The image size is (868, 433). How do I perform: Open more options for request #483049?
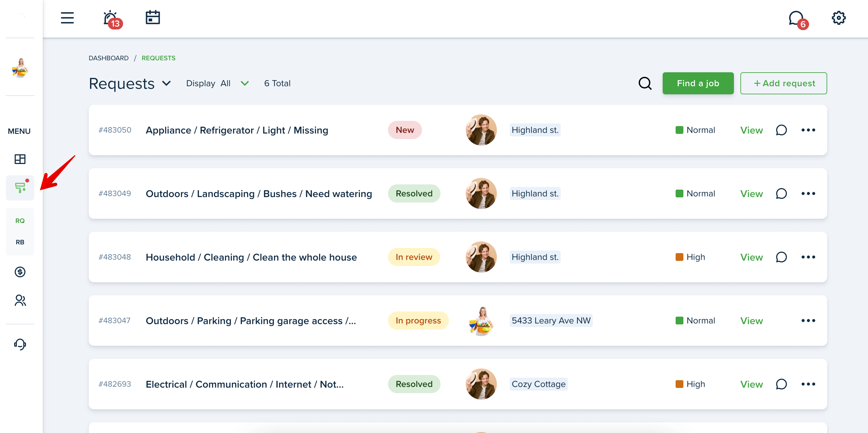coord(808,193)
